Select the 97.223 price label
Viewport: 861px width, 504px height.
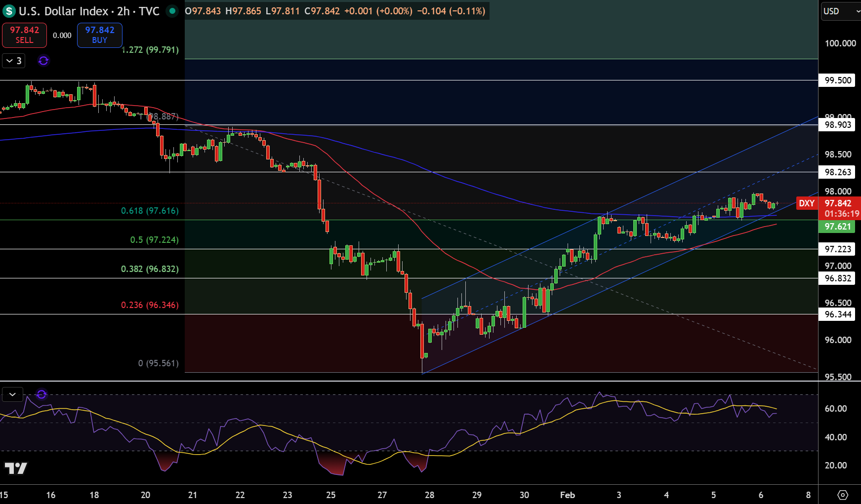838,249
